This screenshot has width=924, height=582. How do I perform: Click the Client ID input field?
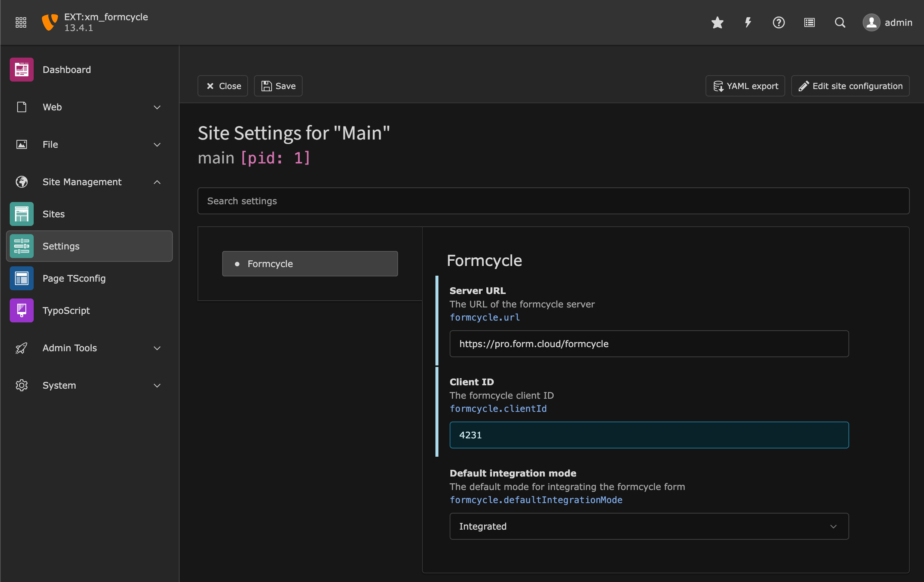pos(648,435)
